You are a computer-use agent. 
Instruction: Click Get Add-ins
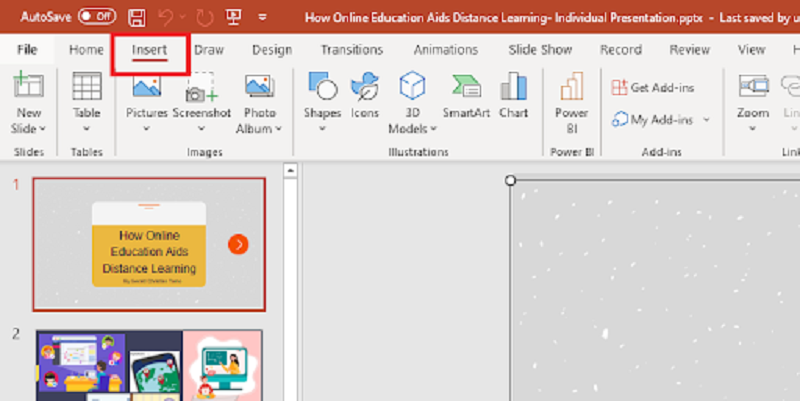click(x=653, y=88)
